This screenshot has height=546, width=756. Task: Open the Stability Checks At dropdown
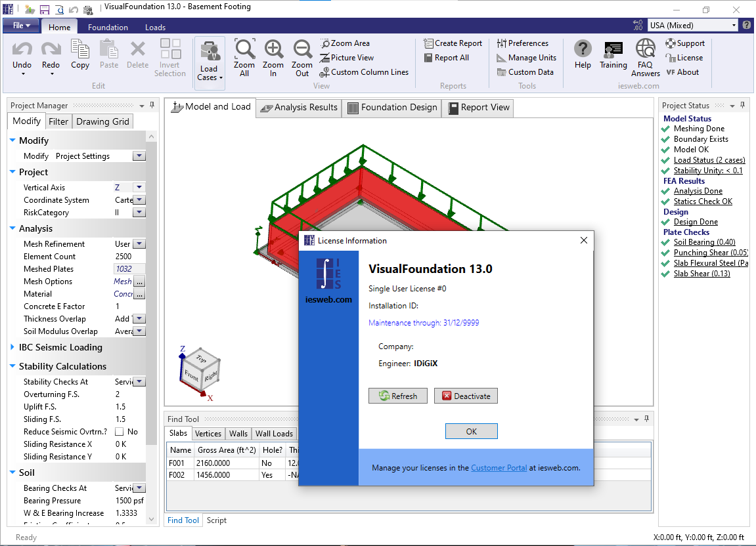click(x=139, y=382)
